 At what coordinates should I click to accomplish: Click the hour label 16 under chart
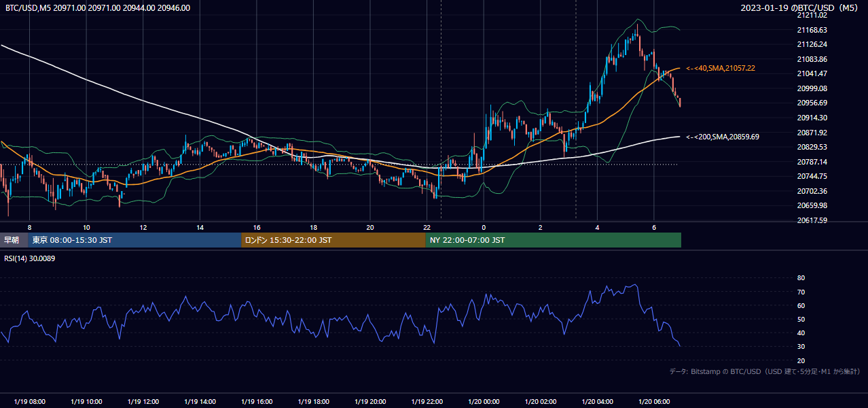(257, 227)
